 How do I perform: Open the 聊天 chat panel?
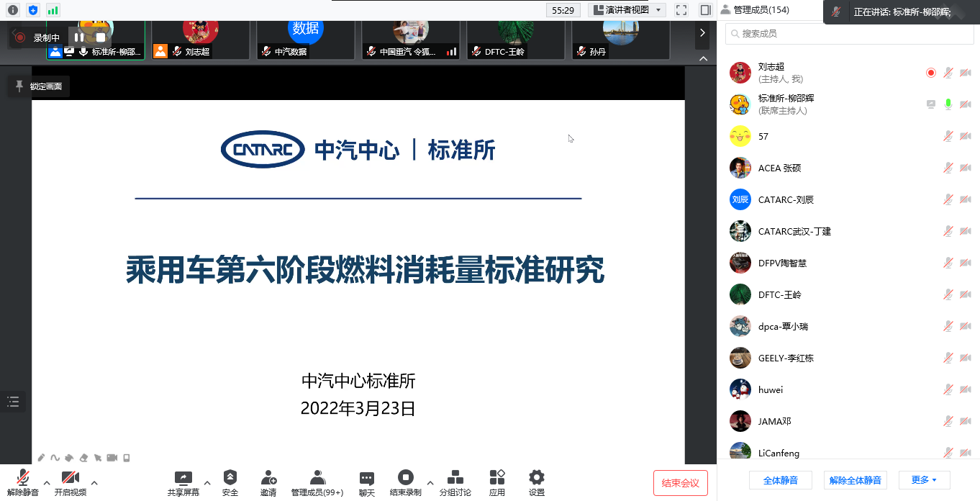coord(366,482)
